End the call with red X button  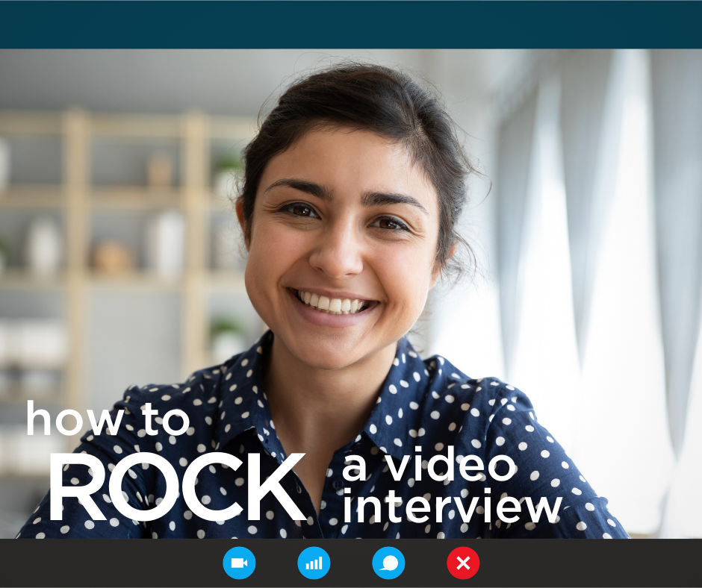[463, 563]
